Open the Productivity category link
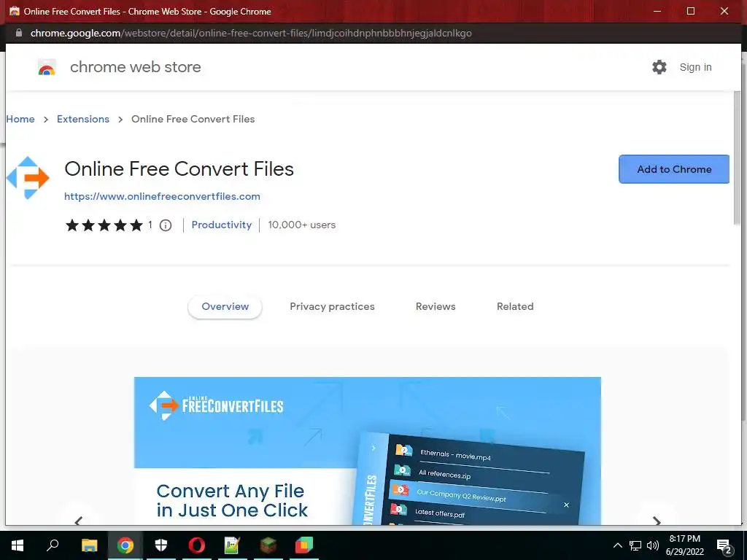The height and width of the screenshot is (560, 747). pos(222,225)
